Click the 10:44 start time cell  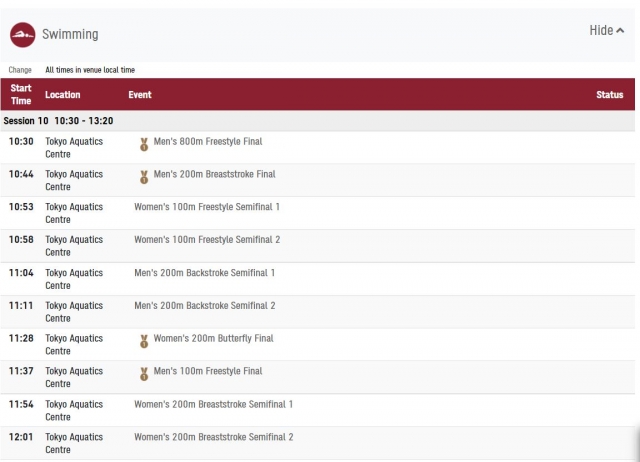21,174
